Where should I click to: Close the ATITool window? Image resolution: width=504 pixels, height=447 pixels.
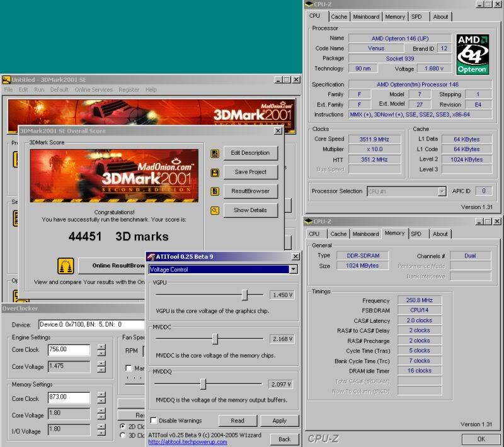pyautogui.click(x=295, y=256)
